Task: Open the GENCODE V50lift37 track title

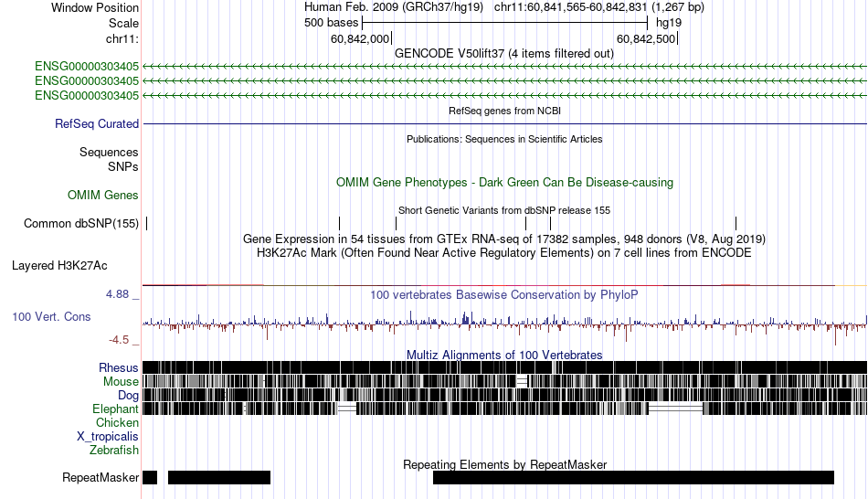Action: click(x=504, y=53)
